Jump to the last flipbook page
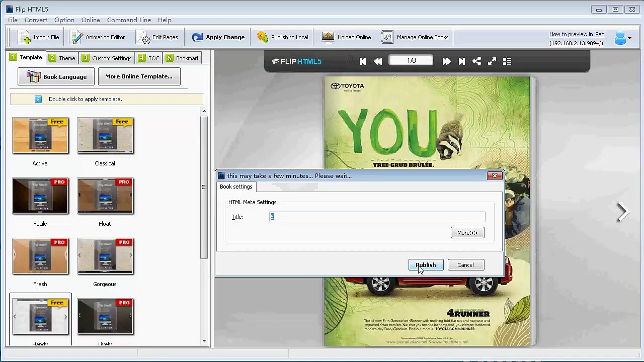The width and height of the screenshot is (644, 362). click(462, 61)
